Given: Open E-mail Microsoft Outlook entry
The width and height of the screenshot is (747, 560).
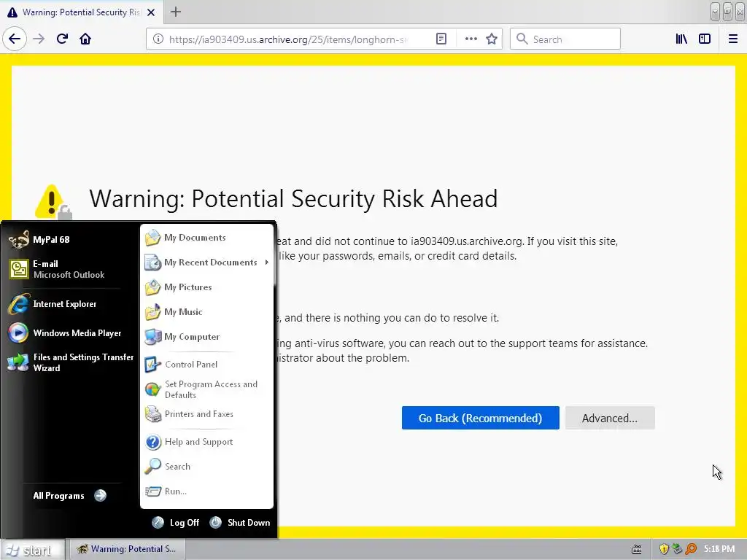Looking at the screenshot, I should click(69, 269).
